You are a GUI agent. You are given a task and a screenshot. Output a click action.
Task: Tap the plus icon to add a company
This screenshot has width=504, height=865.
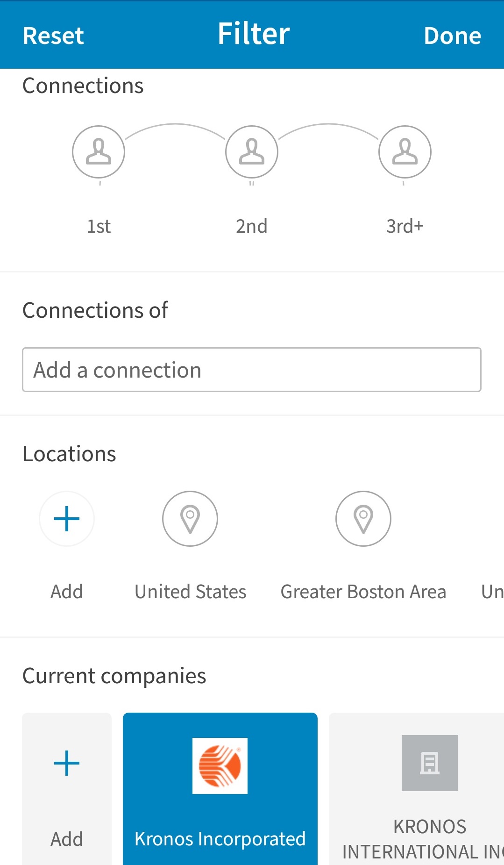[x=67, y=763]
